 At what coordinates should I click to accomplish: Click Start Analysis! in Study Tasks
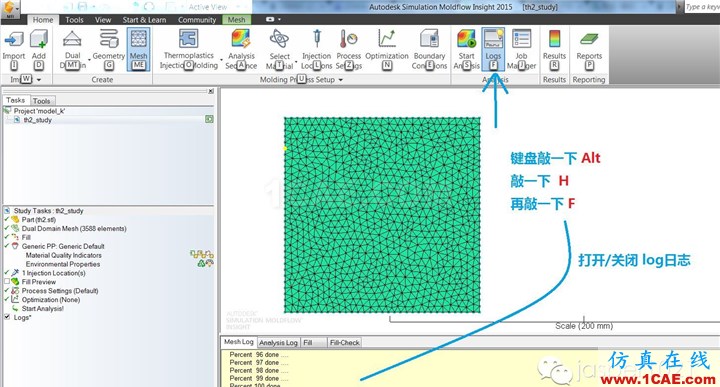(42, 308)
